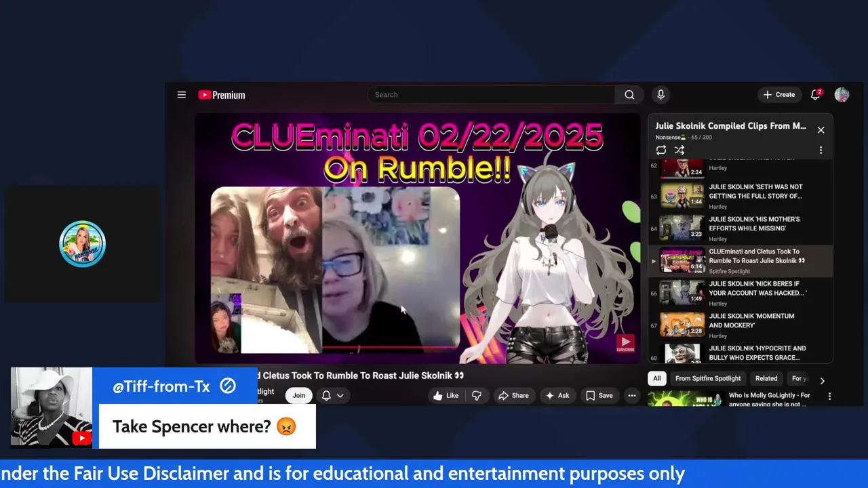
Task: Open thumbnail of video 63 lasting 1:44
Action: coord(682,195)
